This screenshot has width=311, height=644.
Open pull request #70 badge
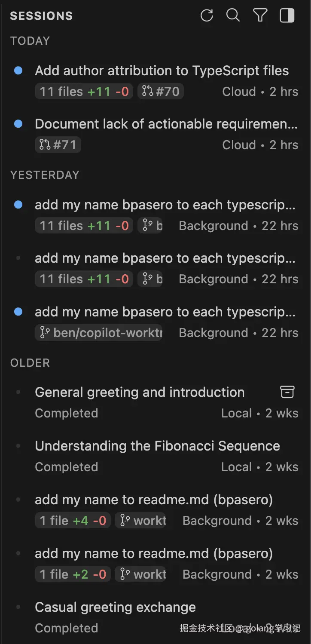(x=161, y=92)
